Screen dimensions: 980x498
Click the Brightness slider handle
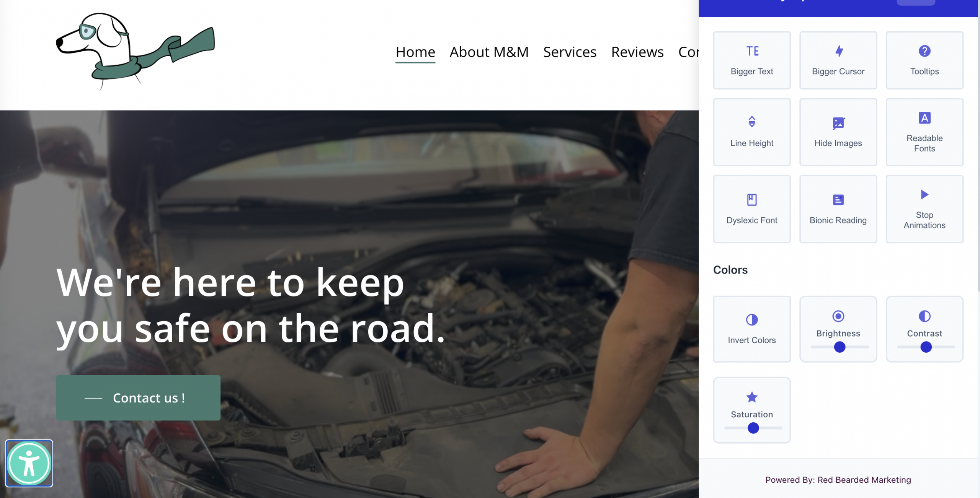tap(840, 347)
